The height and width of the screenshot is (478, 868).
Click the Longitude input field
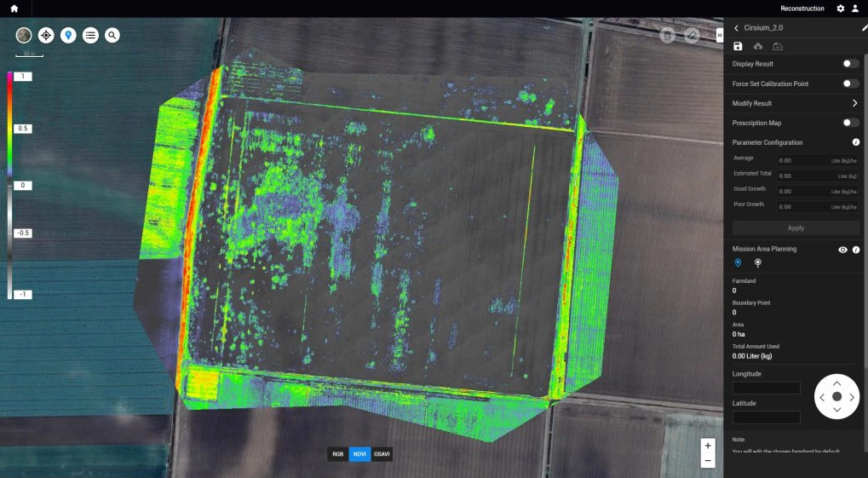[x=766, y=389]
